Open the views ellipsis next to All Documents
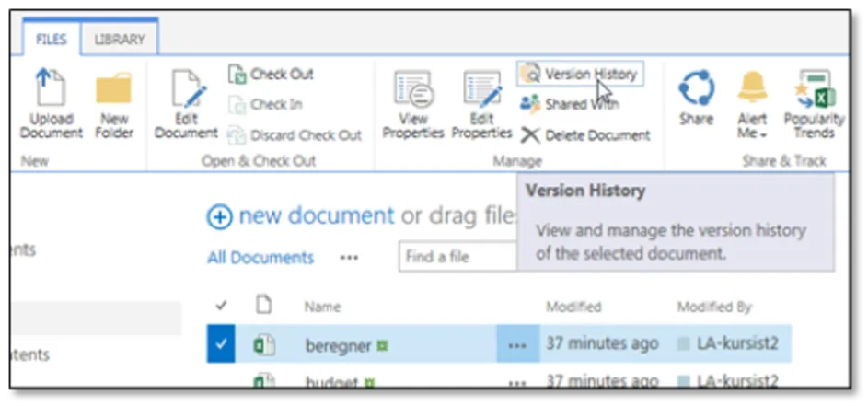The image size is (868, 406). click(349, 258)
